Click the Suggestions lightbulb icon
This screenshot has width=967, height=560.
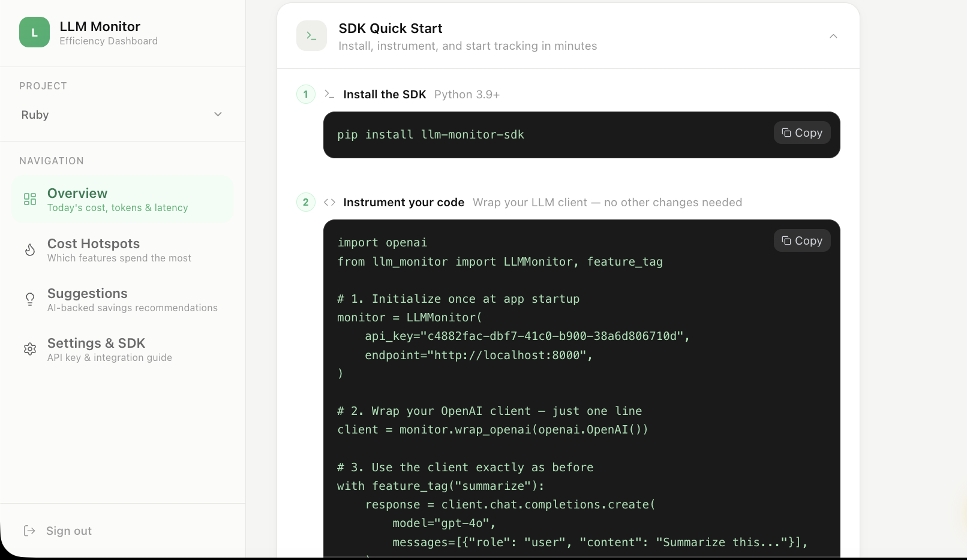pos(30,299)
